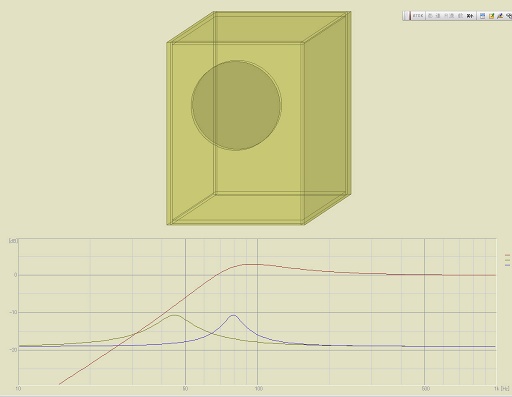Click the peak of the blue curve
This screenshot has width=512, height=397.
tap(234, 315)
